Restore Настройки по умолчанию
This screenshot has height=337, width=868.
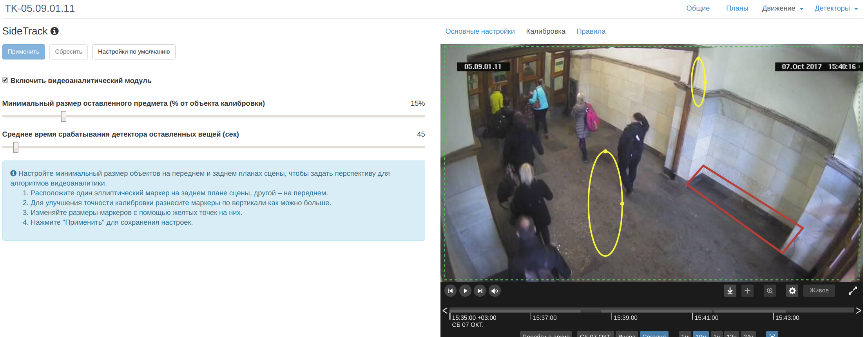134,52
